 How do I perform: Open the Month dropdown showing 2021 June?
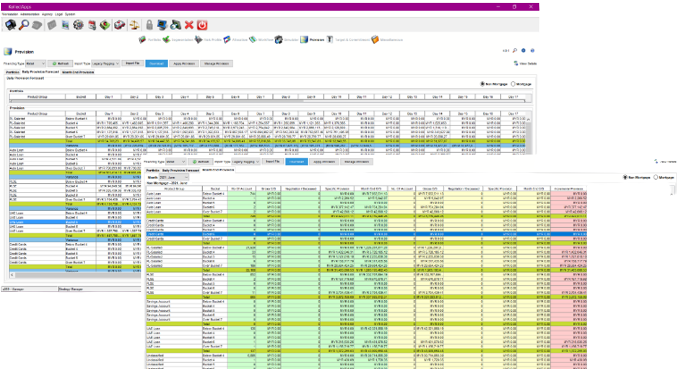click(174, 177)
